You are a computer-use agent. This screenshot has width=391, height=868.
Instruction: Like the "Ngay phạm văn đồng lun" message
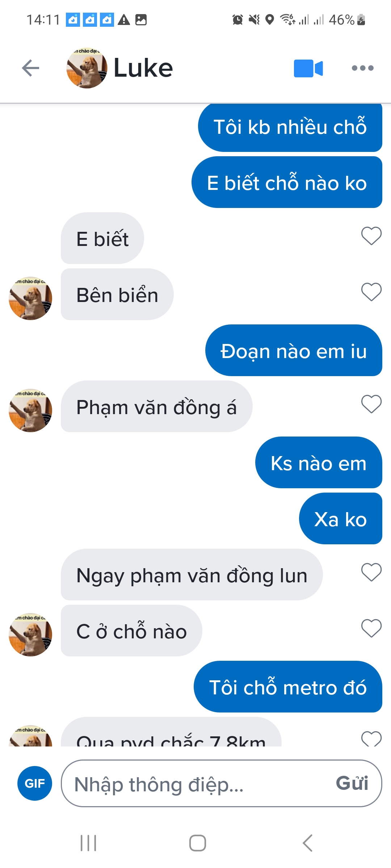371,572
